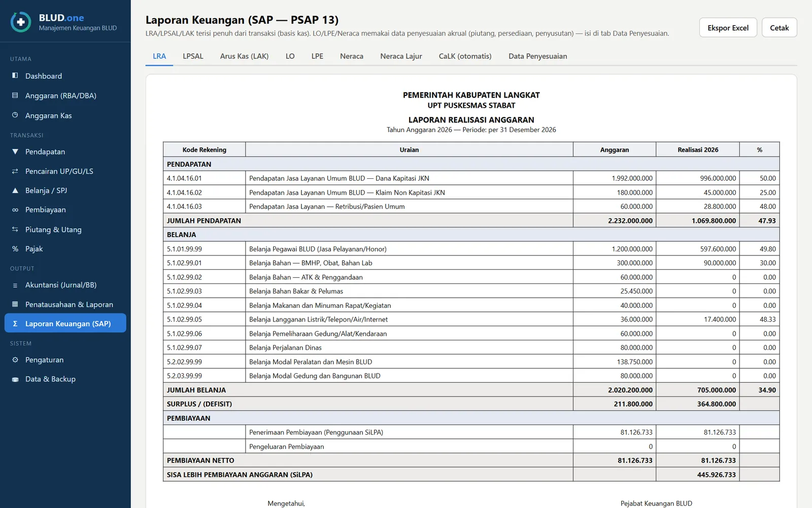Click the Dashboard sidebar icon
This screenshot has height=508, width=812.
click(15, 76)
